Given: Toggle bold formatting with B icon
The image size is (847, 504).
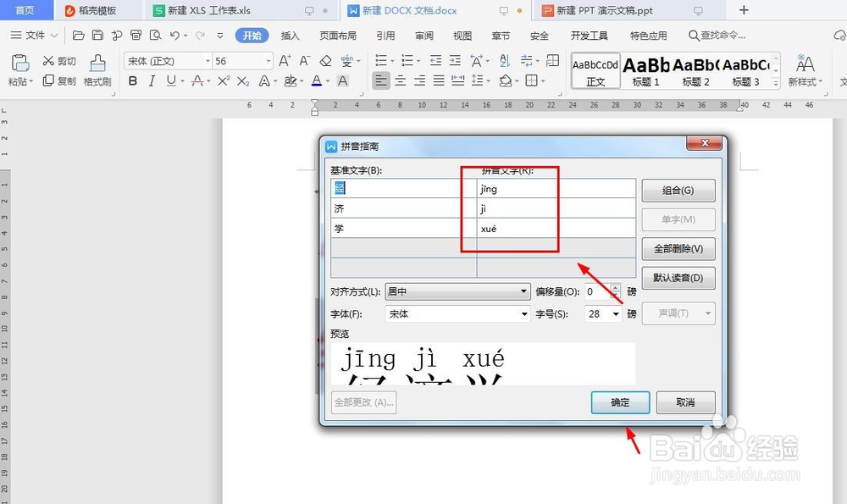Looking at the screenshot, I should click(x=133, y=81).
